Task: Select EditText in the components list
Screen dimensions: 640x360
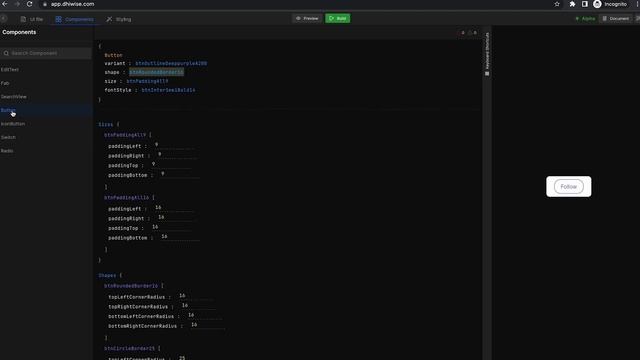Action: [x=10, y=70]
